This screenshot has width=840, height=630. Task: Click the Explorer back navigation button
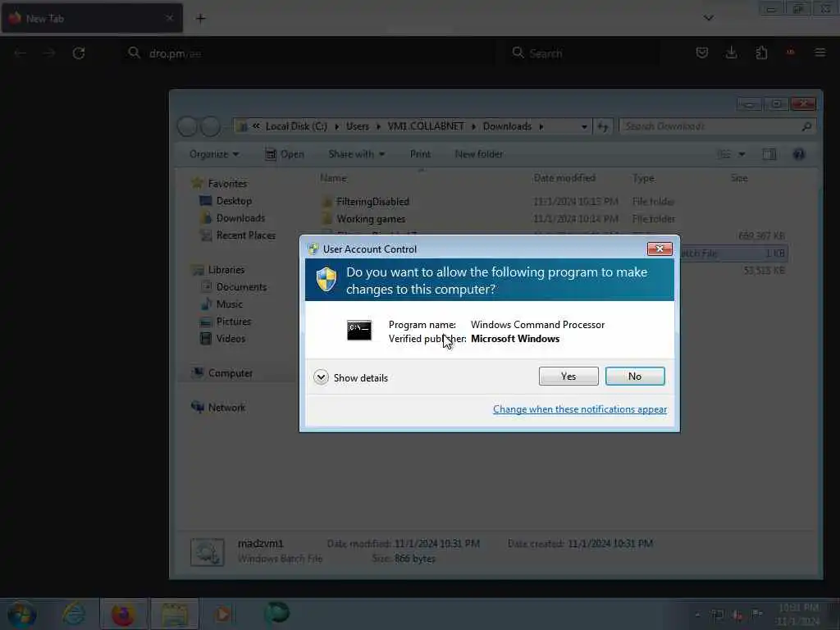tap(188, 126)
